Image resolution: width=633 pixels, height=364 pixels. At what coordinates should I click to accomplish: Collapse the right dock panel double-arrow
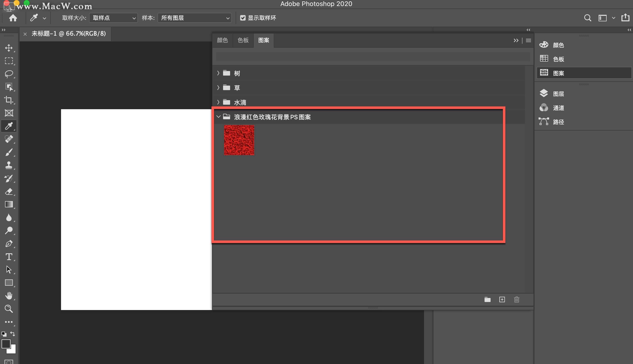coord(629,30)
